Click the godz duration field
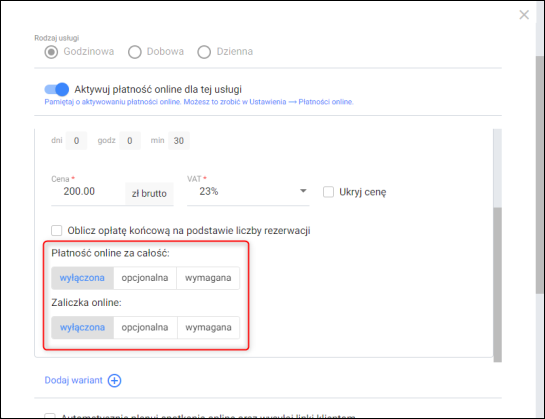The height and width of the screenshot is (419, 545). click(130, 140)
